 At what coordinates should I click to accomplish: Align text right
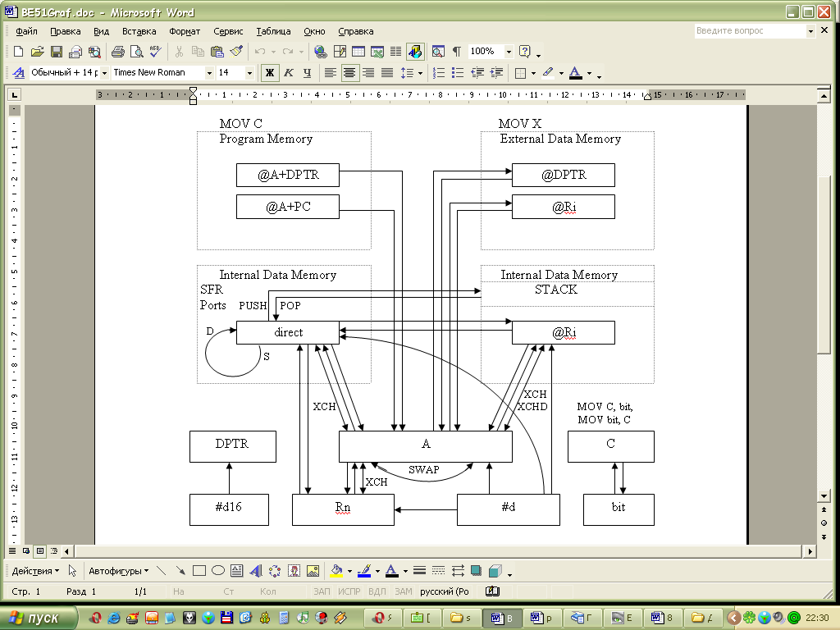pos(368,72)
